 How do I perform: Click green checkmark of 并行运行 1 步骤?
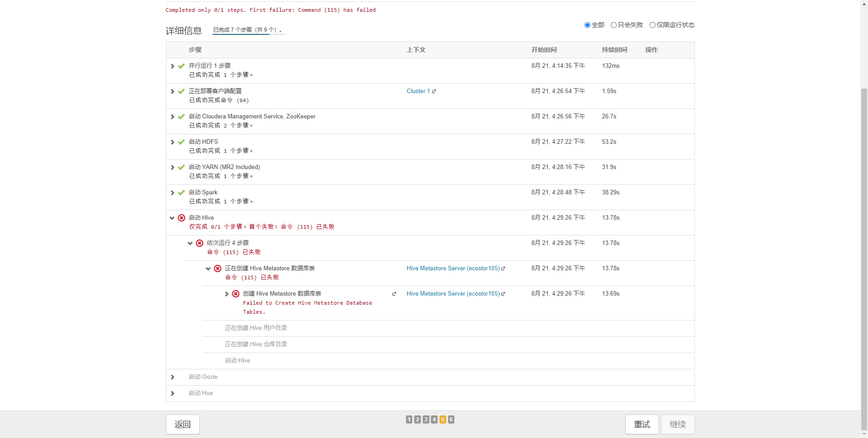[181, 66]
